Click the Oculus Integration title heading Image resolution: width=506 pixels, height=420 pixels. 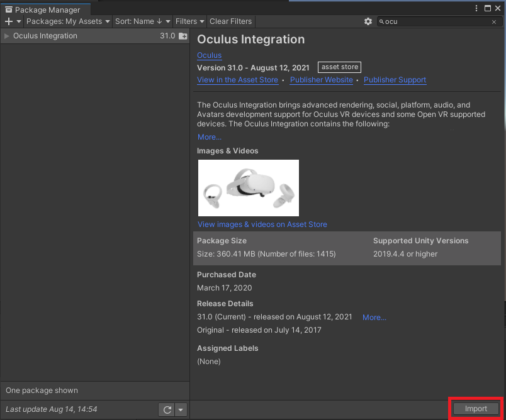point(250,40)
